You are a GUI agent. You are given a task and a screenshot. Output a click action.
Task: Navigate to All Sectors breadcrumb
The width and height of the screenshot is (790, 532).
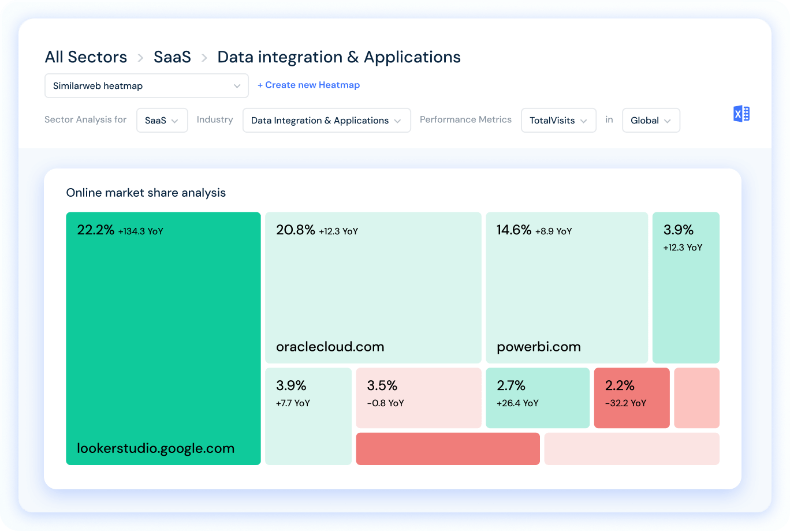pyautogui.click(x=85, y=57)
